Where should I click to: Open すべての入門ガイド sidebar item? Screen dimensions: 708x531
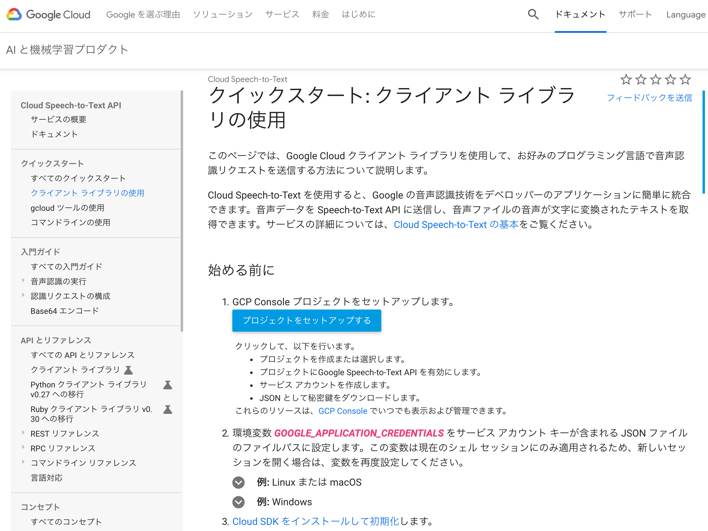[x=66, y=267]
